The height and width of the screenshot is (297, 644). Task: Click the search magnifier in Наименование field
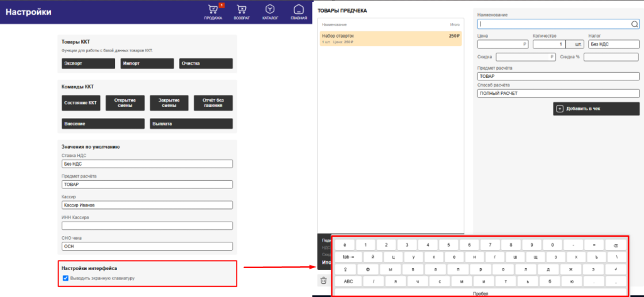(634, 24)
